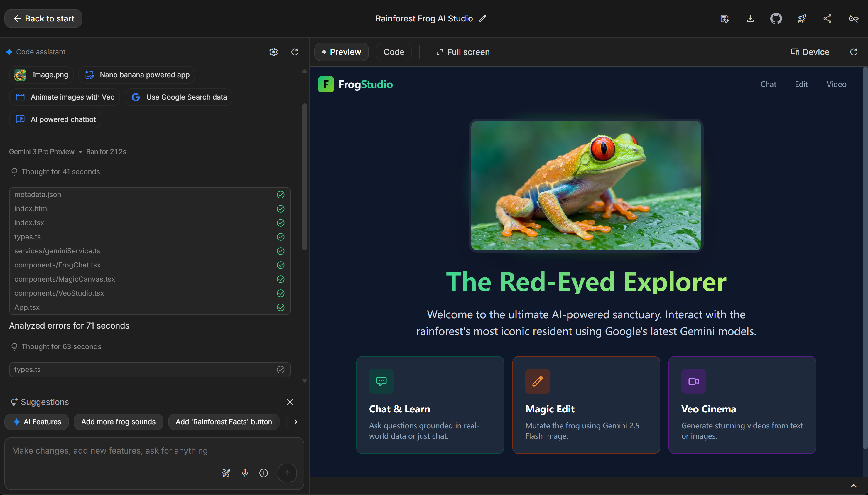This screenshot has height=495, width=868.
Task: Open the GitHub icon in header
Action: point(776,18)
